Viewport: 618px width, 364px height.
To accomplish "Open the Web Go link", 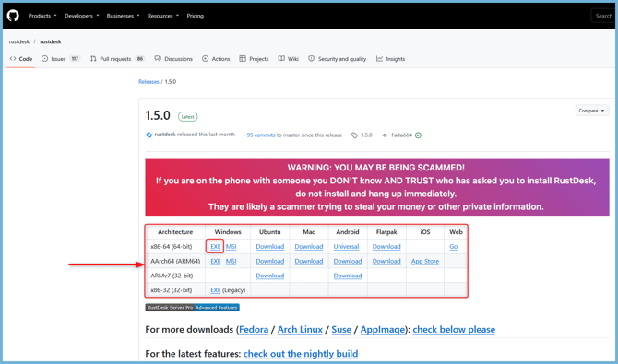I will (x=453, y=247).
